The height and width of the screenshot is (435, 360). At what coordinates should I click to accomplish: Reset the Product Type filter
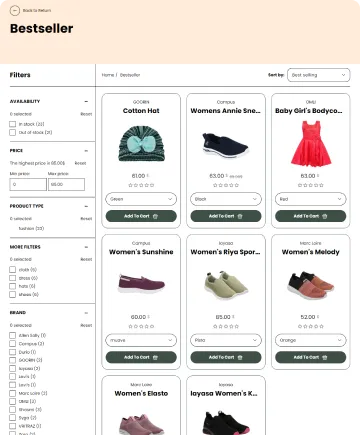pos(86,219)
